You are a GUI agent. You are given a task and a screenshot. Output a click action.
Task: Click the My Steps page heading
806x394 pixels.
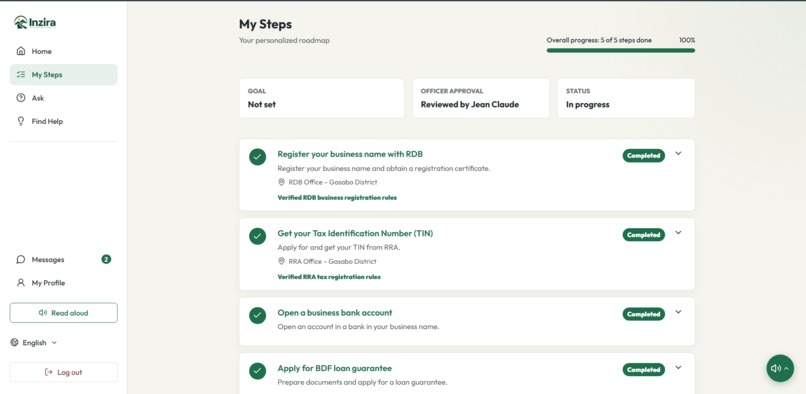[265, 24]
